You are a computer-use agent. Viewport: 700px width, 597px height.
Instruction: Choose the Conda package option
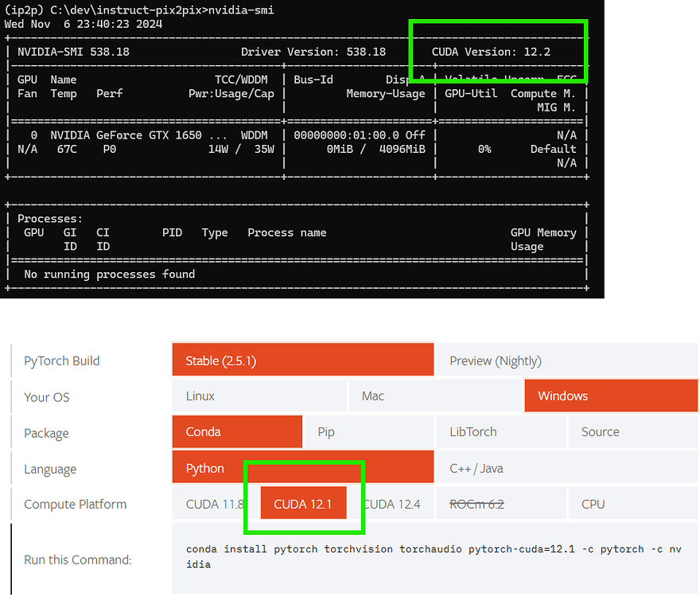pos(237,431)
